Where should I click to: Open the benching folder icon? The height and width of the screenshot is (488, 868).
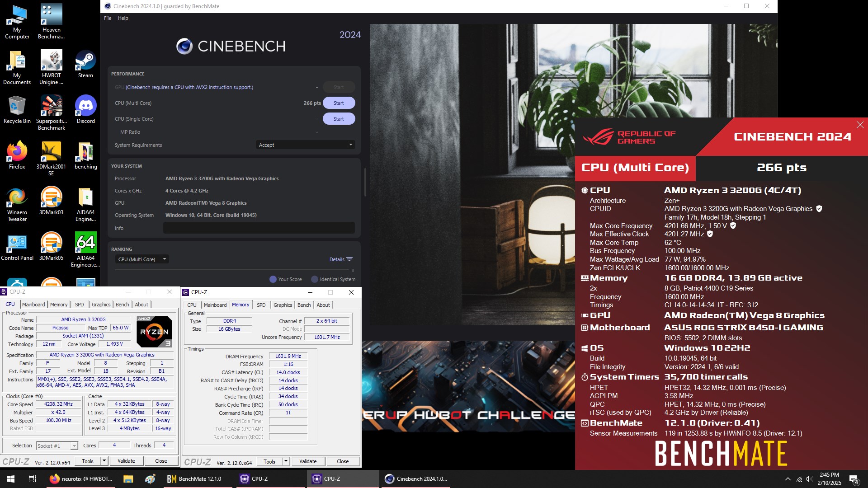coord(85,155)
